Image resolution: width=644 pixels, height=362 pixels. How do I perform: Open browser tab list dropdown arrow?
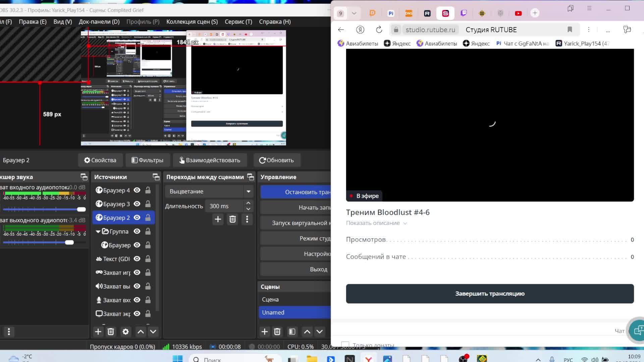(x=354, y=13)
